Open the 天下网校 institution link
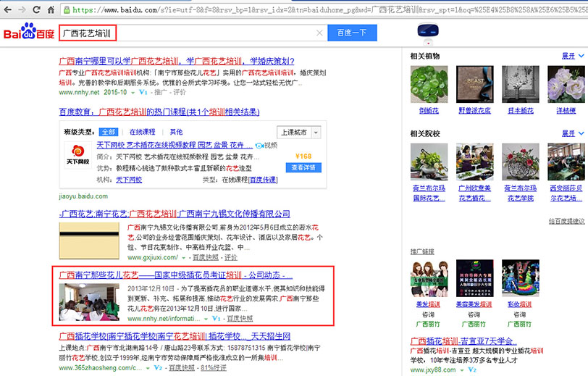This screenshot has width=588, height=376. (129, 180)
